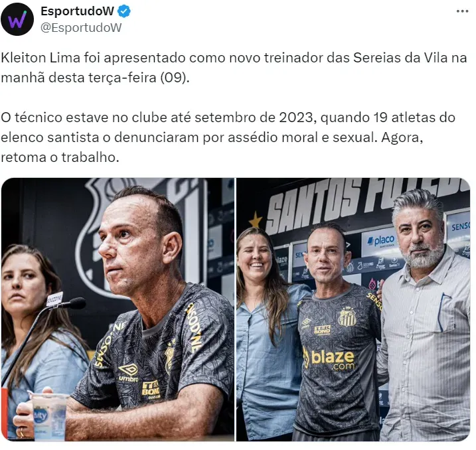Click the blue verified badge
The height and width of the screenshot is (450, 476).
pyautogui.click(x=124, y=11)
